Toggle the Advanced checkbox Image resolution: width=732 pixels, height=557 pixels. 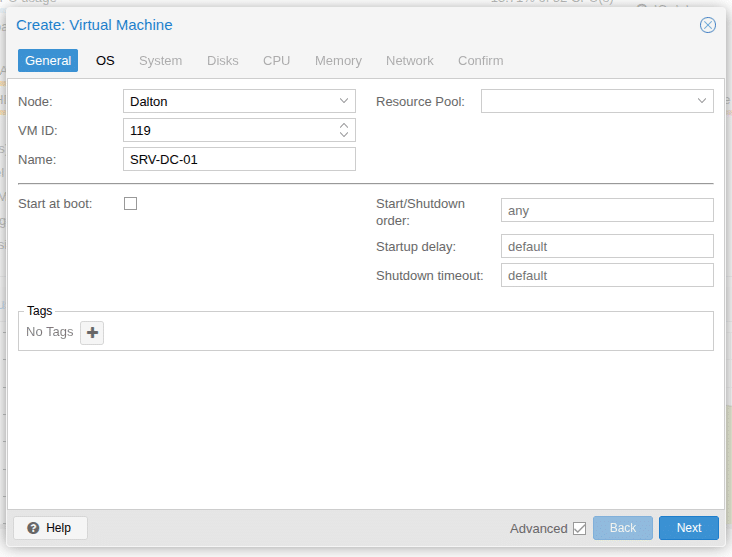click(579, 529)
